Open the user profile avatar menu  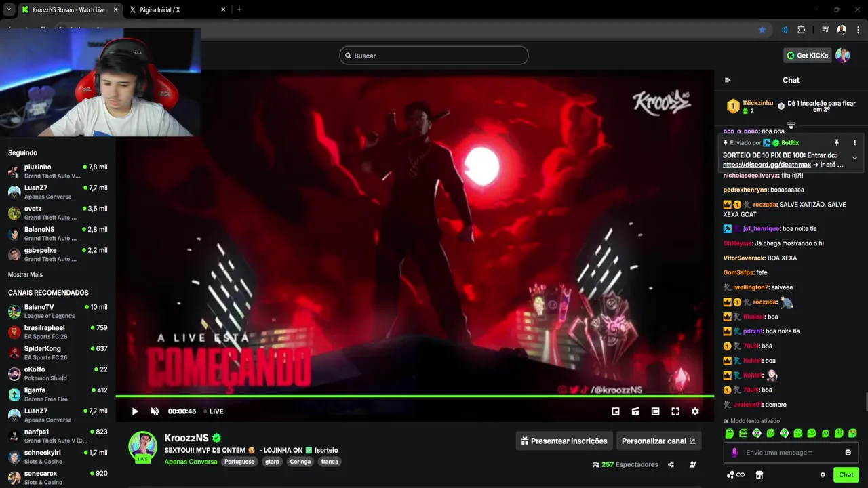pyautogui.click(x=843, y=56)
